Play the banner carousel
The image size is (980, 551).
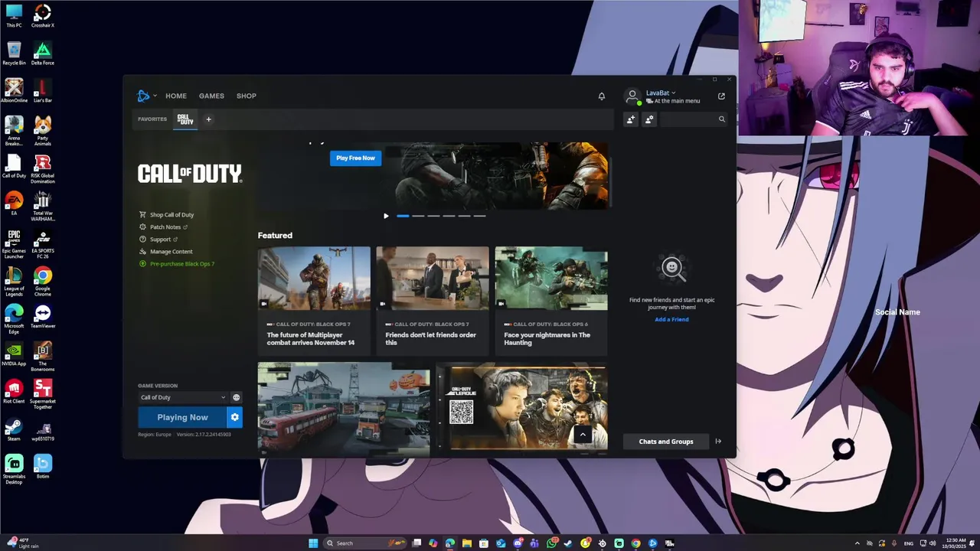[386, 216]
